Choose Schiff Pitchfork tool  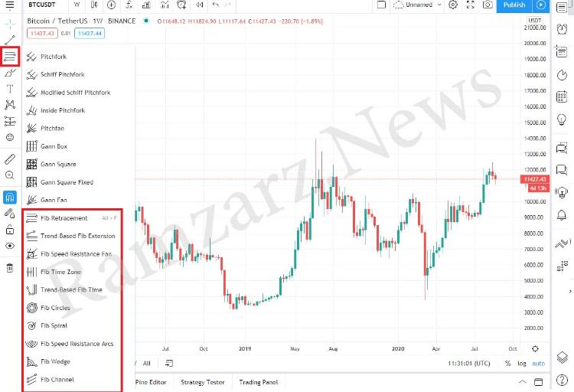78,74
